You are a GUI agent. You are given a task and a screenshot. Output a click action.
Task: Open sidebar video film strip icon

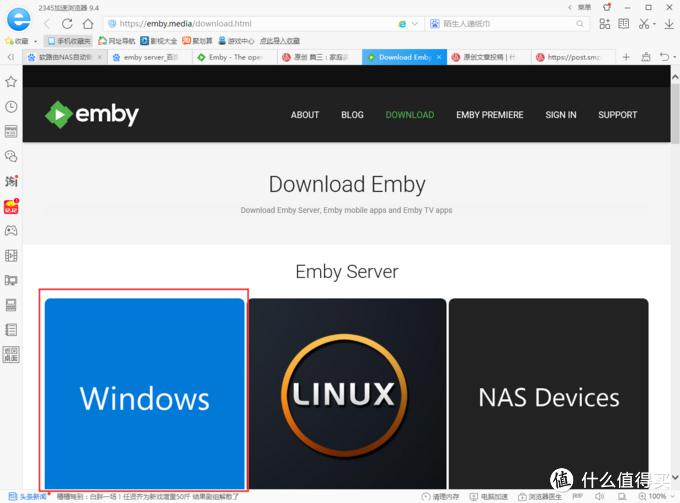[x=11, y=255]
